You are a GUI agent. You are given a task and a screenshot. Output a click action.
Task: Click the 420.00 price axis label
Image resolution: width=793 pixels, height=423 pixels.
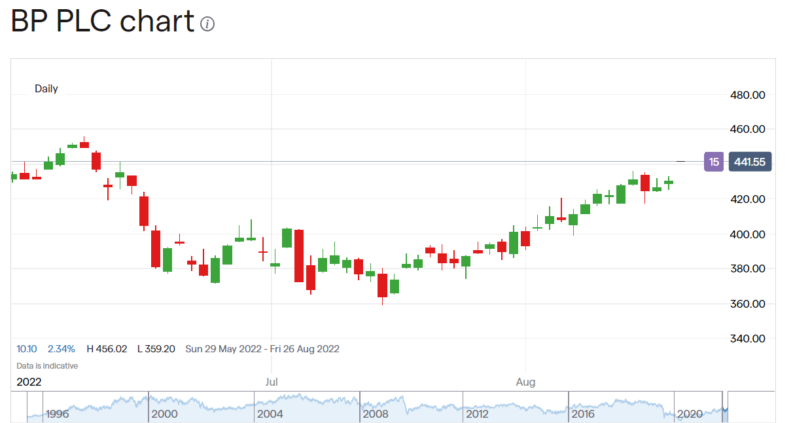(747, 199)
